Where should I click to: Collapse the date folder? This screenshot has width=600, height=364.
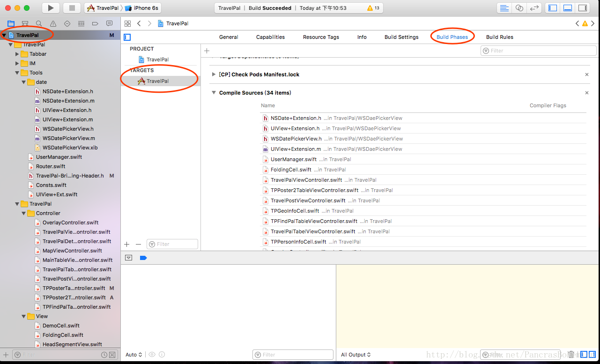[x=24, y=82]
